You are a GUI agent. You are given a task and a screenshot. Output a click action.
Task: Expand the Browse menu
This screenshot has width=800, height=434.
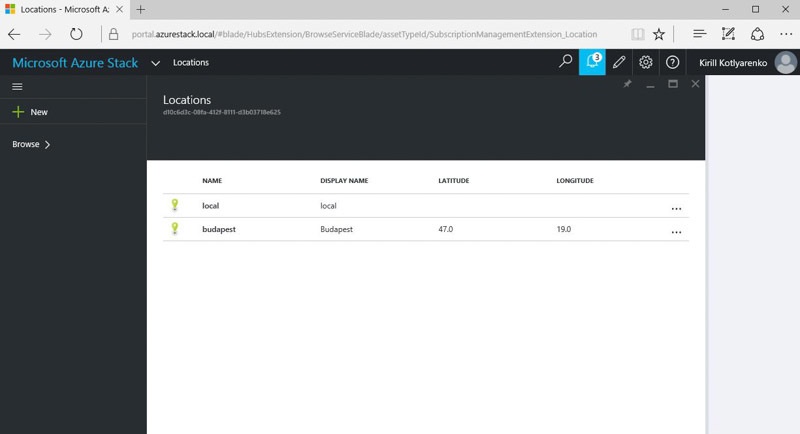tap(31, 144)
